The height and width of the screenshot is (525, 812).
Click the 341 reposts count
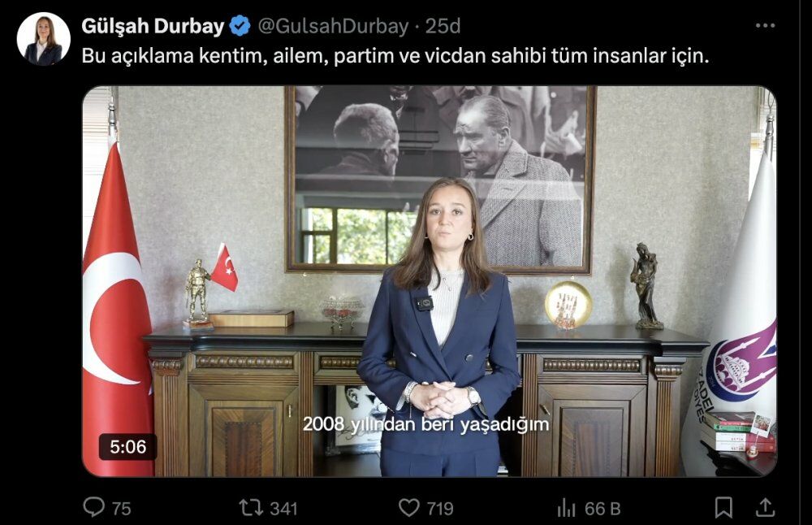click(x=283, y=509)
